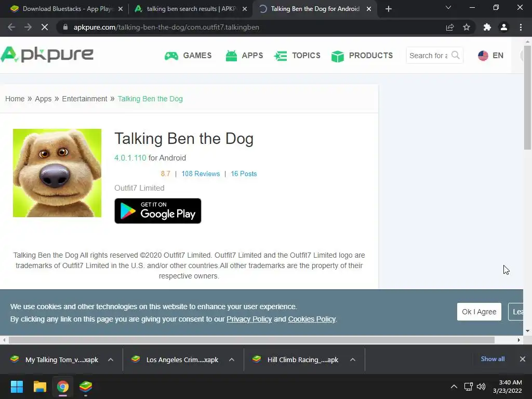
Task: Click horizontal scrollbar right arrow
Action: pyautogui.click(x=519, y=340)
